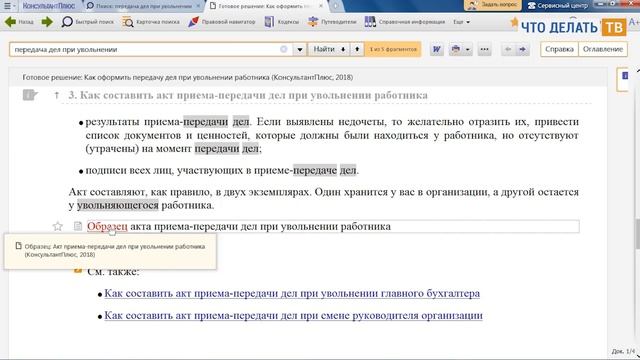
Task: Open Кодексы section
Action: 282,22
